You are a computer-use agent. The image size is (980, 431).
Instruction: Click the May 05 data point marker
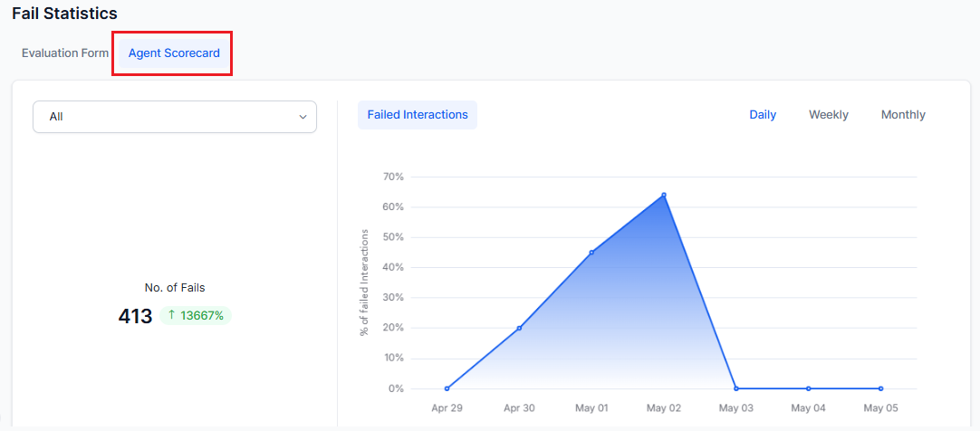[x=880, y=388]
